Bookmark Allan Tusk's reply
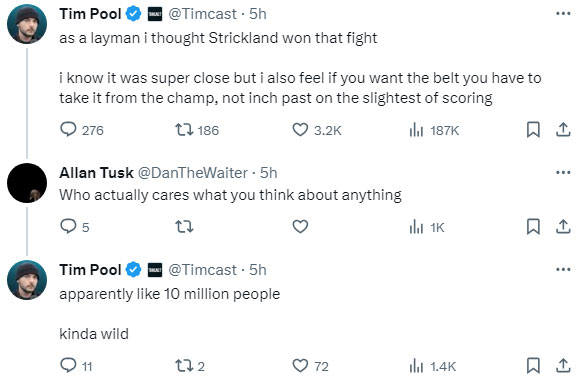Image resolution: width=587 pixels, height=384 pixels. (533, 227)
